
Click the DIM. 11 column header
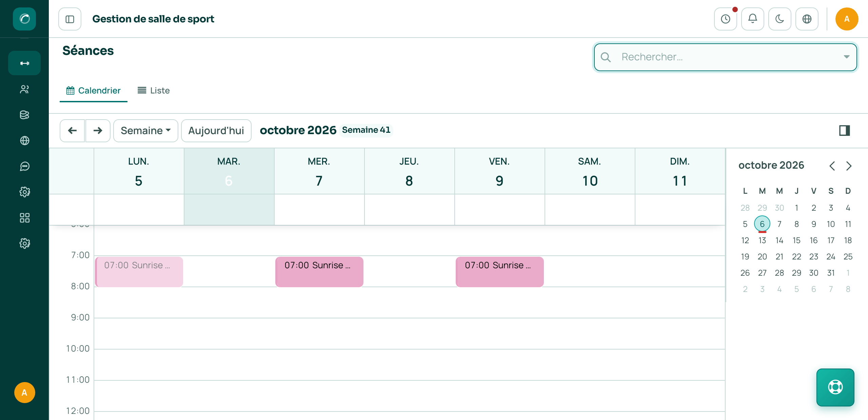click(x=680, y=171)
